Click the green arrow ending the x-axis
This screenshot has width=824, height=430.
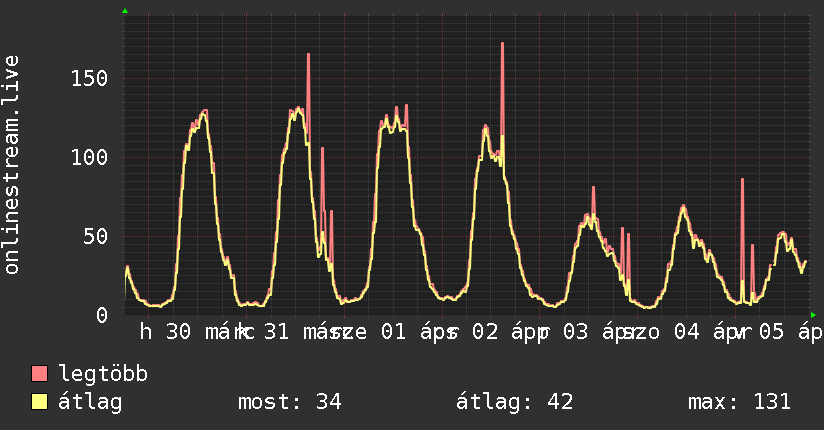pyautogui.click(x=813, y=315)
